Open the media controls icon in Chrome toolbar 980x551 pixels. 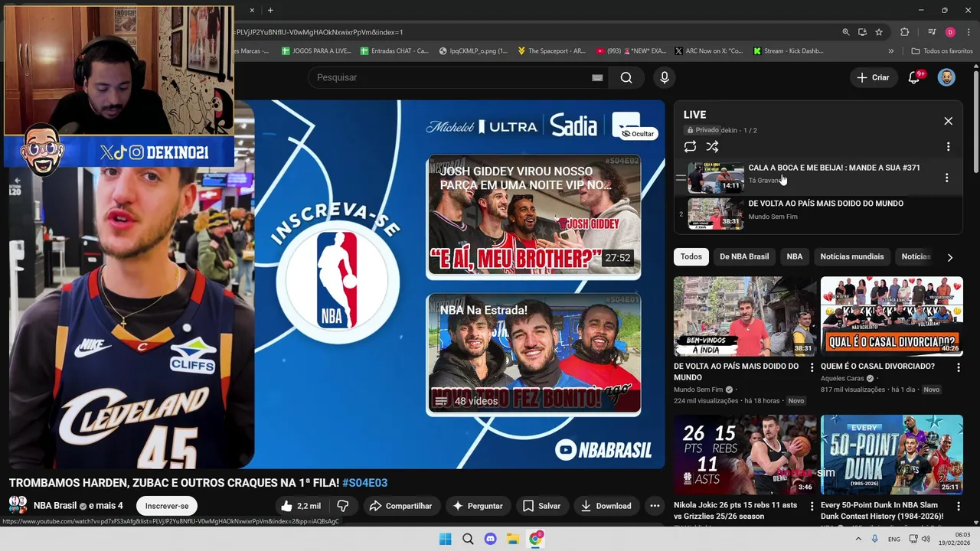pos(932,32)
